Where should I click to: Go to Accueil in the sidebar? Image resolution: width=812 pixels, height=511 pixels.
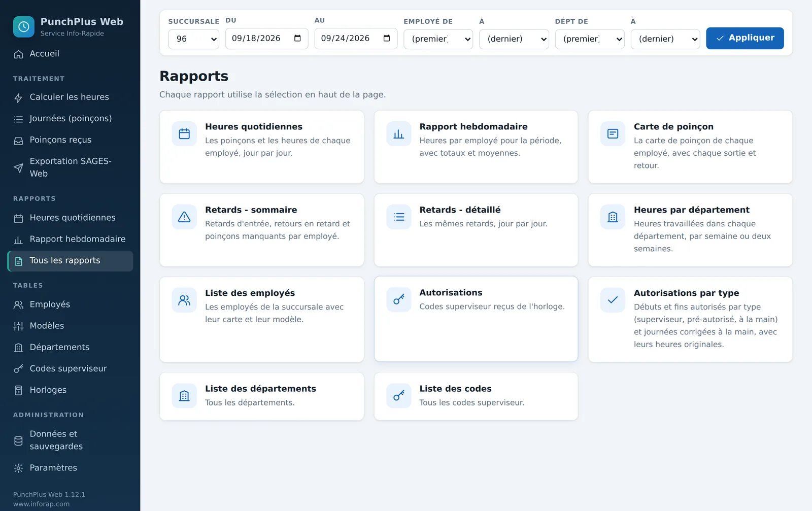tap(70, 54)
